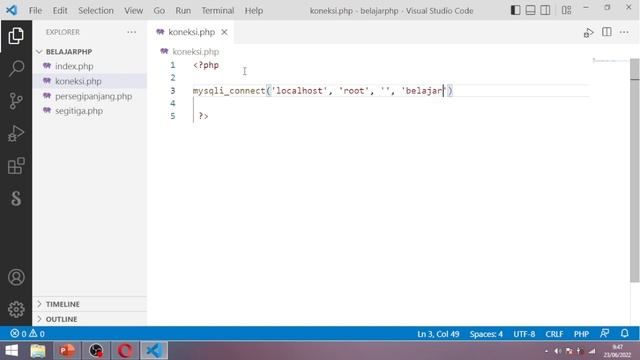Open the feedback icon in status bar
Image resolution: width=640 pixels, height=360 pixels.
click(x=604, y=333)
